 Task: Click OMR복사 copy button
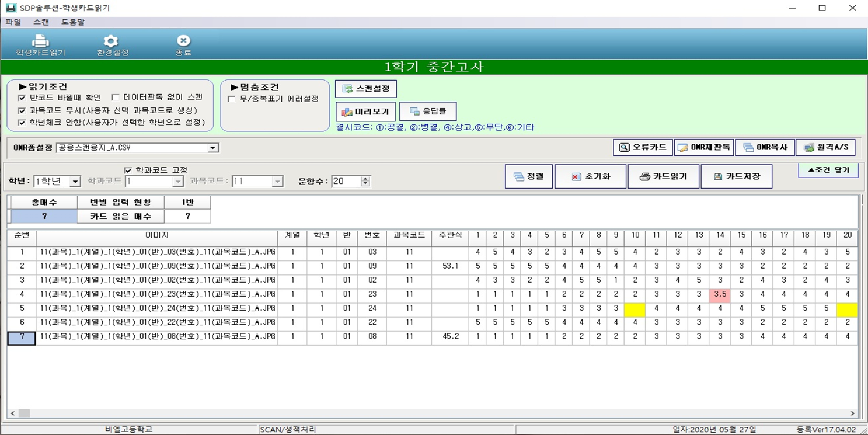[x=765, y=147]
